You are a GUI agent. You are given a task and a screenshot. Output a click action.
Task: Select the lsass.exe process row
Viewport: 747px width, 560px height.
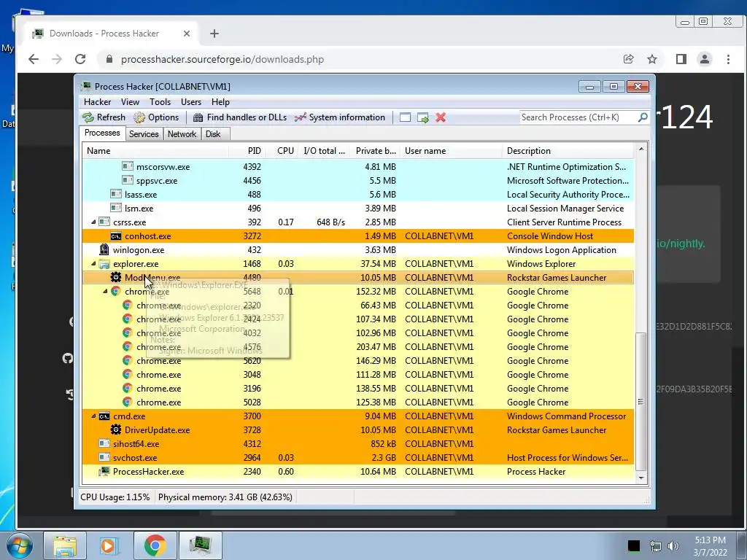pos(358,194)
